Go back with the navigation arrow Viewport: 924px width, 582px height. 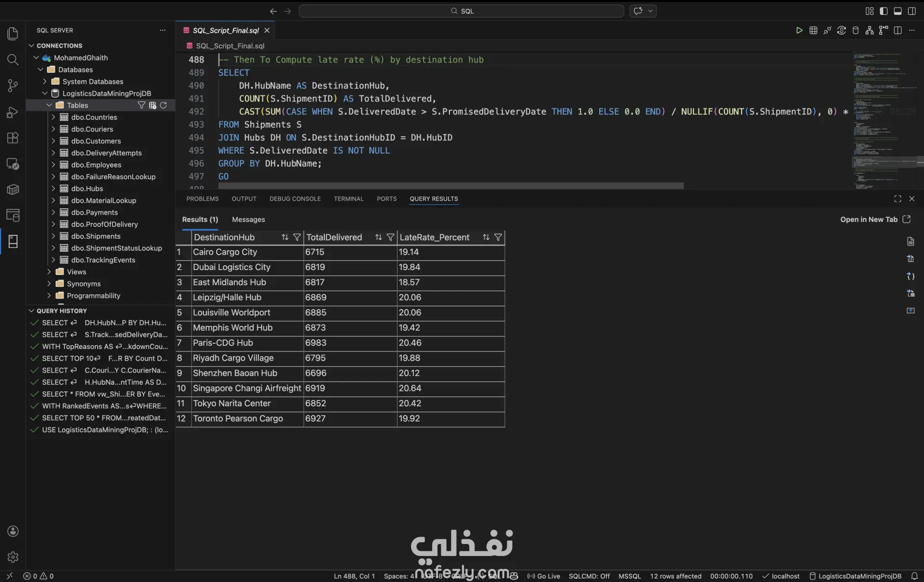(273, 11)
